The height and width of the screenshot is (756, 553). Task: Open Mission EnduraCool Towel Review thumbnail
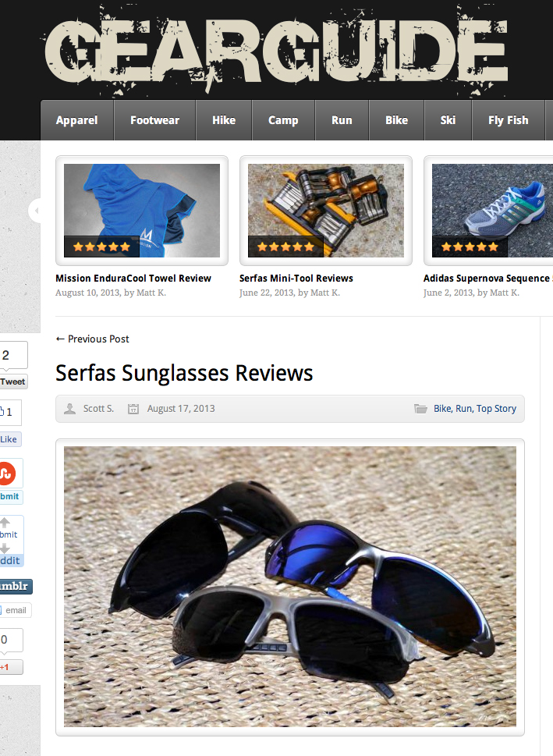[x=142, y=211]
